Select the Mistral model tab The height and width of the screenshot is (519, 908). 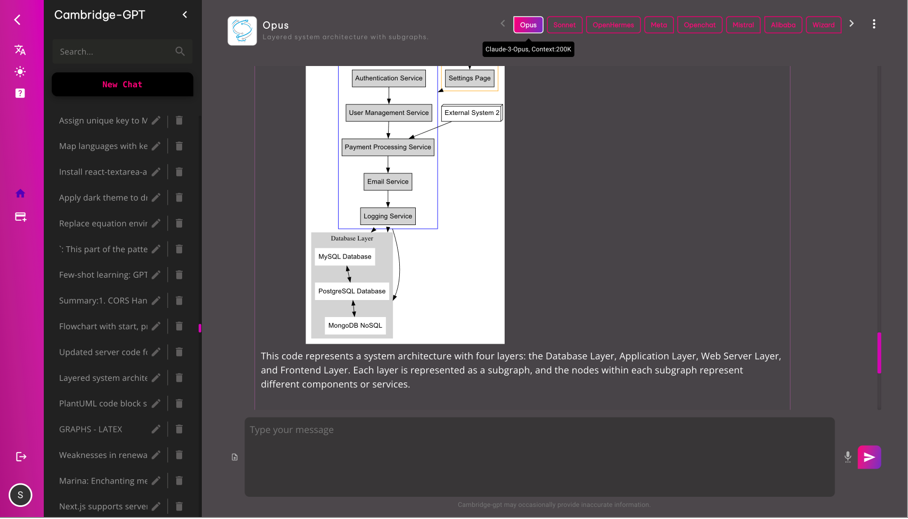coord(742,25)
